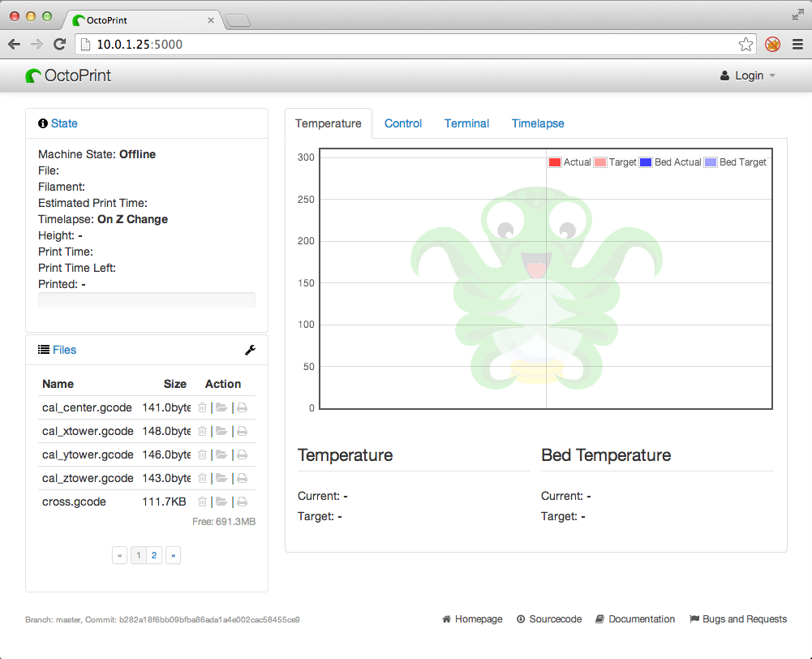Open the Files wrench settings icon
812x659 pixels.
point(250,351)
